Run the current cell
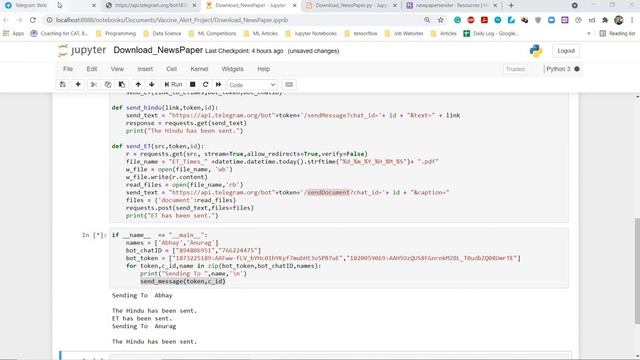This screenshot has height=360, width=640. pyautogui.click(x=173, y=84)
